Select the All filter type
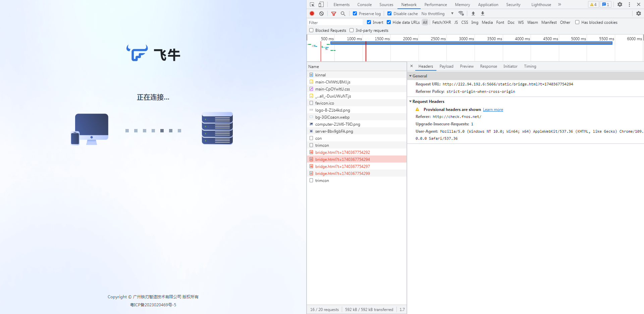Viewport: 644px width, 314px height. coord(425,22)
